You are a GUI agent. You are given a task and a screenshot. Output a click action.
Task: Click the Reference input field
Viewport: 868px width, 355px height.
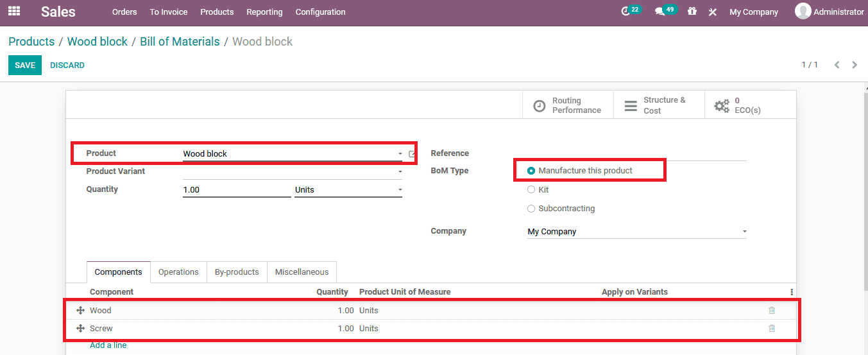pyautogui.click(x=637, y=153)
